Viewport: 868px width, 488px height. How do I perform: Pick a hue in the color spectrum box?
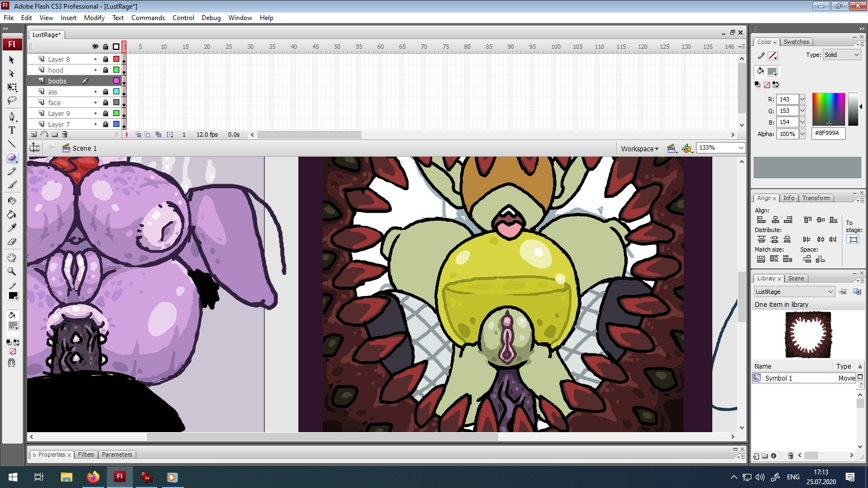point(828,109)
